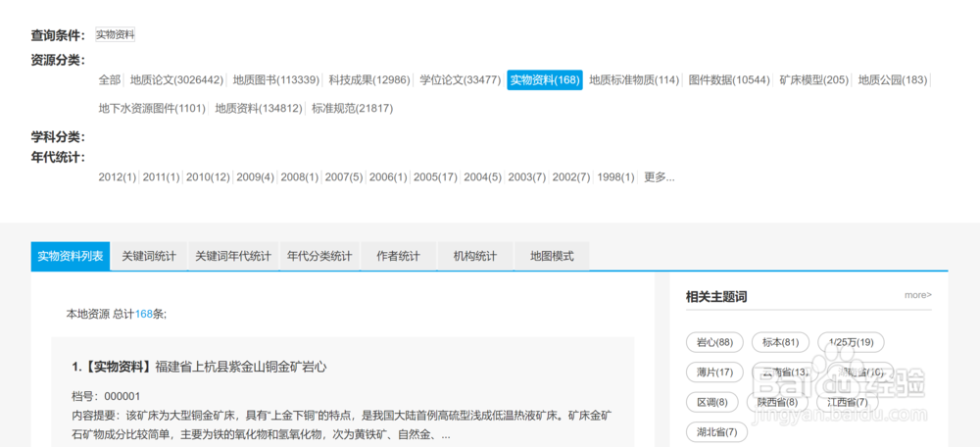Select the 云南省(13) topic tag
The height and width of the screenshot is (447, 980).
(785, 372)
